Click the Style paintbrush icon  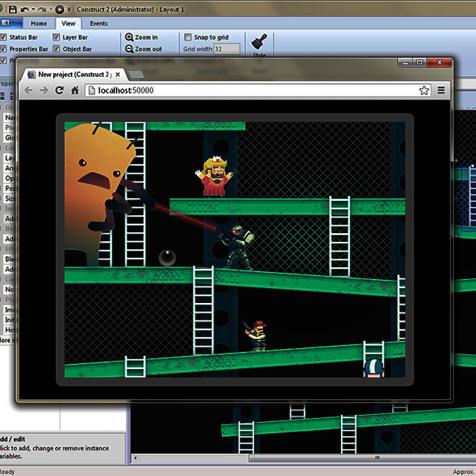click(259, 43)
